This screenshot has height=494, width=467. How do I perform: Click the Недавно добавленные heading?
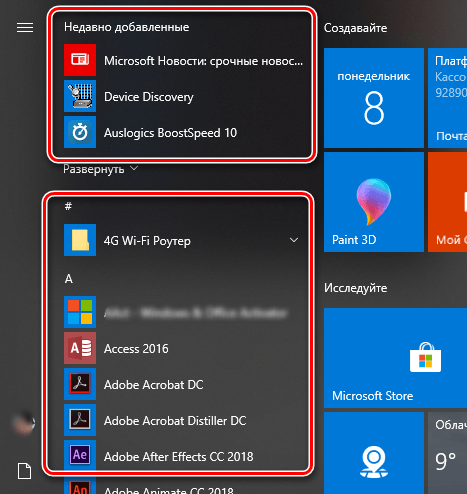pos(127,27)
